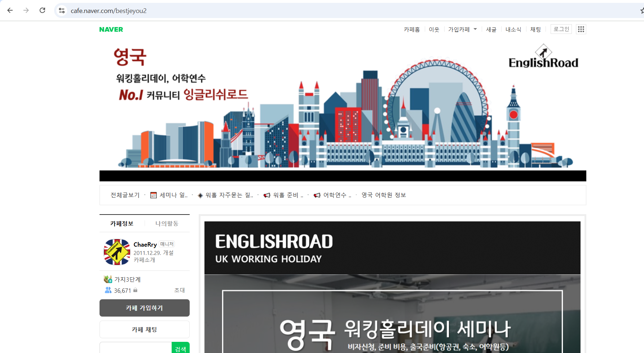Click the 가지3단계 branch level icon
Viewport: 644px width, 353px height.
pos(108,279)
